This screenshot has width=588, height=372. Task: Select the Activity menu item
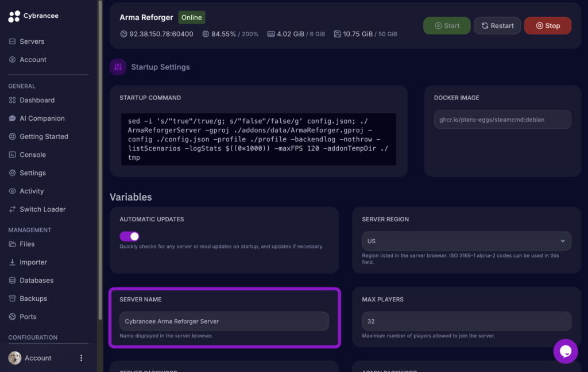click(x=32, y=191)
